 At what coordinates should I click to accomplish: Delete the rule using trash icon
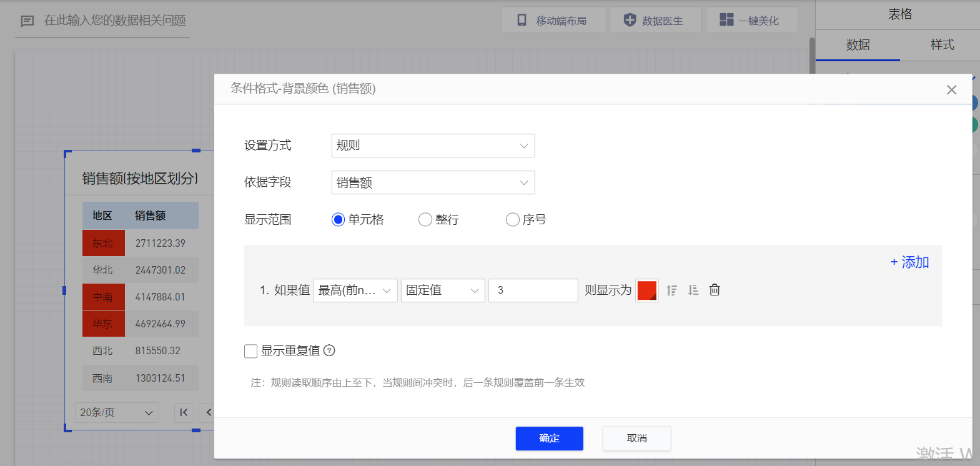click(715, 290)
